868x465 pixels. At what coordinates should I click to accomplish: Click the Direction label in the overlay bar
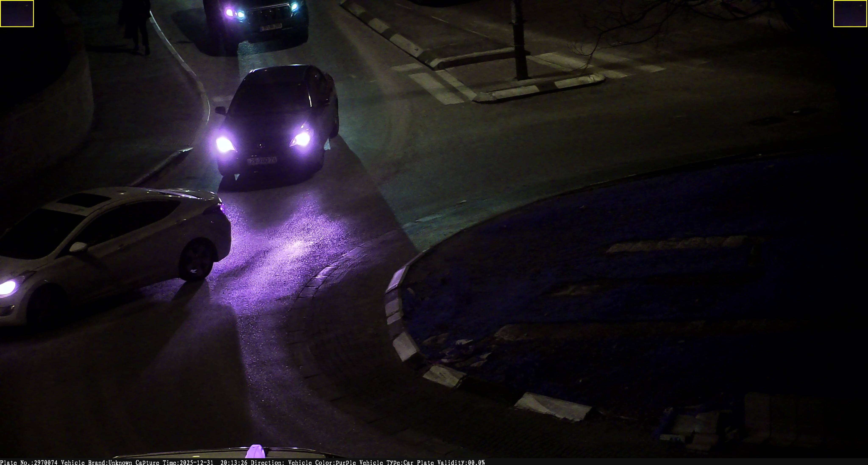click(268, 462)
